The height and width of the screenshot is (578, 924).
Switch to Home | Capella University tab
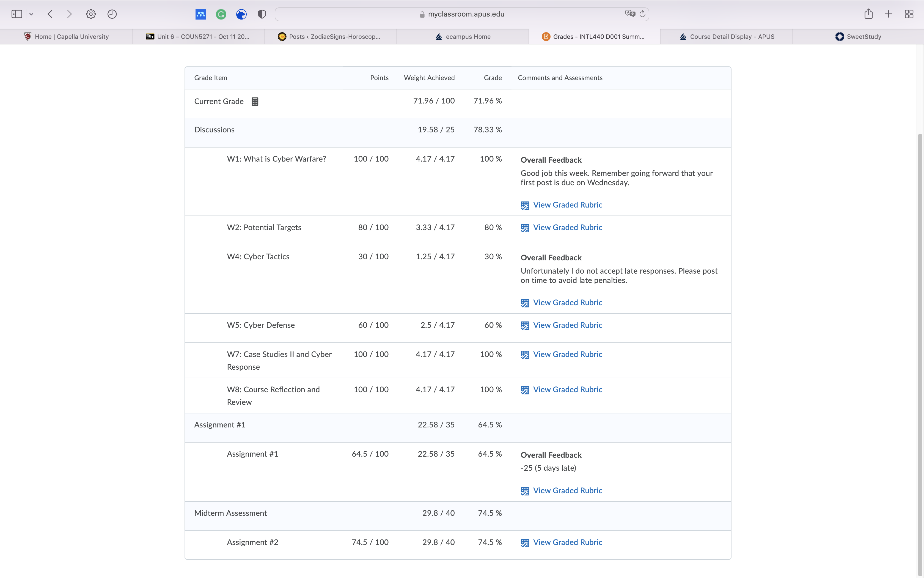(66, 37)
